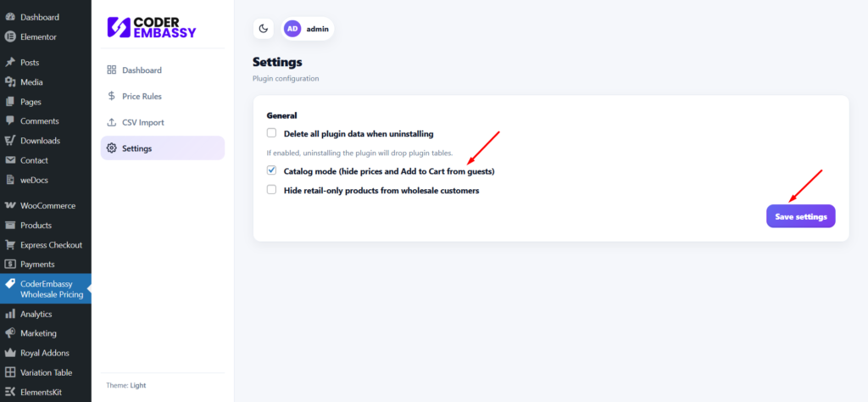Click the Theme: Light label

point(125,385)
